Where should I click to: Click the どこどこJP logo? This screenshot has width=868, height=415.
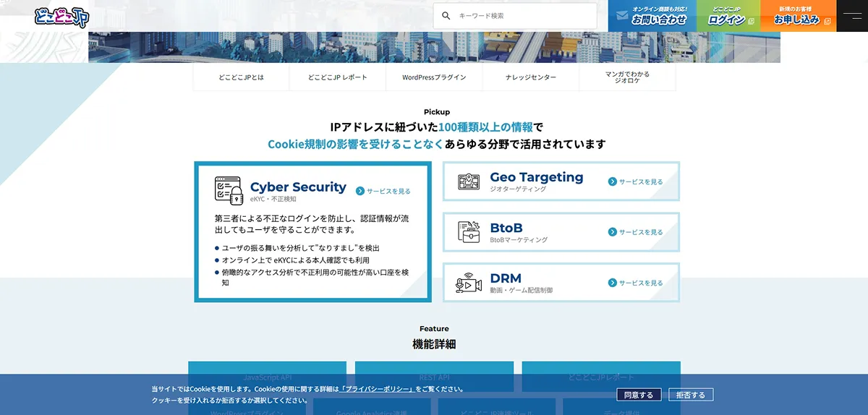tap(61, 16)
